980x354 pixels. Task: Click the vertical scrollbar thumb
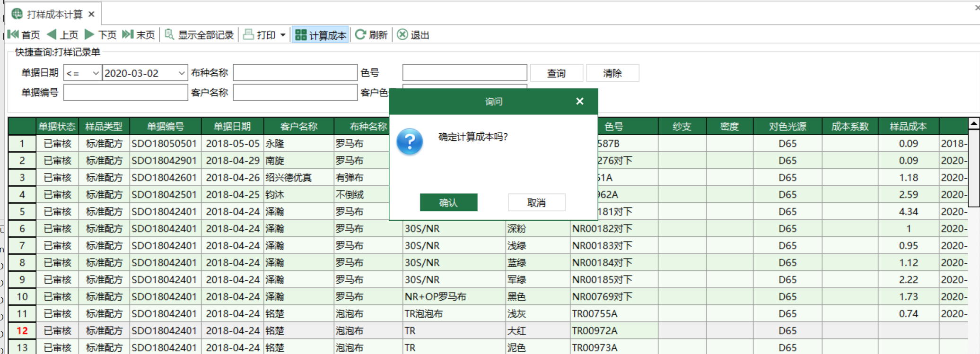coord(974,168)
